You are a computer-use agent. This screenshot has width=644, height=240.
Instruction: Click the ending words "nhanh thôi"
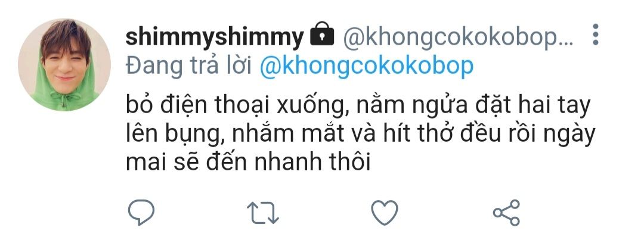pos(312,161)
